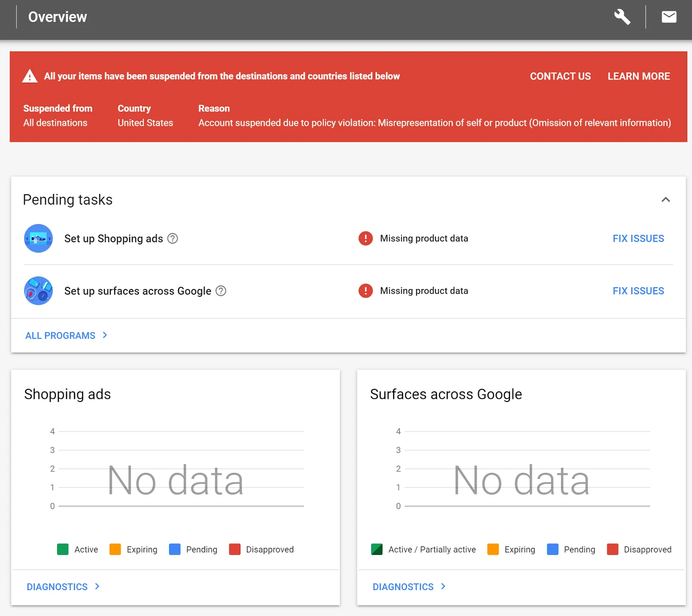The width and height of the screenshot is (692, 616).
Task: Click Learn More in the suspension banner
Action: [x=639, y=76]
